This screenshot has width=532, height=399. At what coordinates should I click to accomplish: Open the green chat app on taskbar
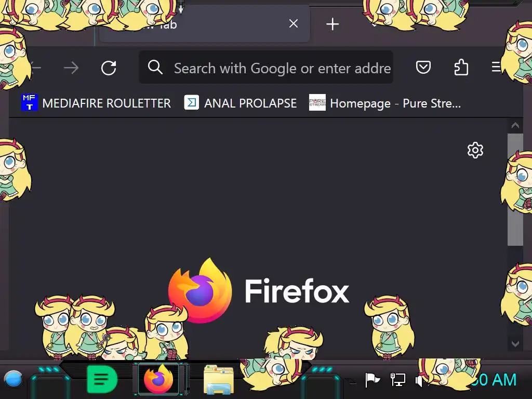102,379
